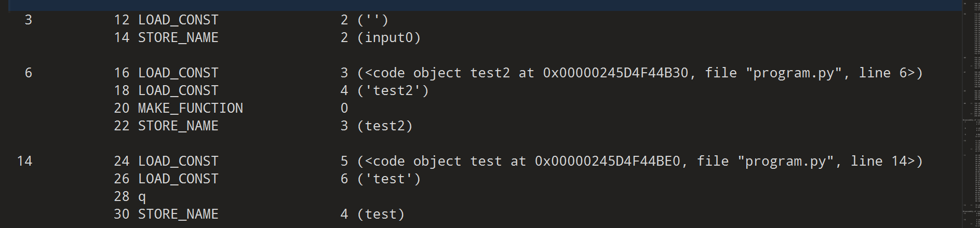The height and width of the screenshot is (228, 980).
Task: Click the LOAD_CONST opcode at offset 26
Action: 178,179
